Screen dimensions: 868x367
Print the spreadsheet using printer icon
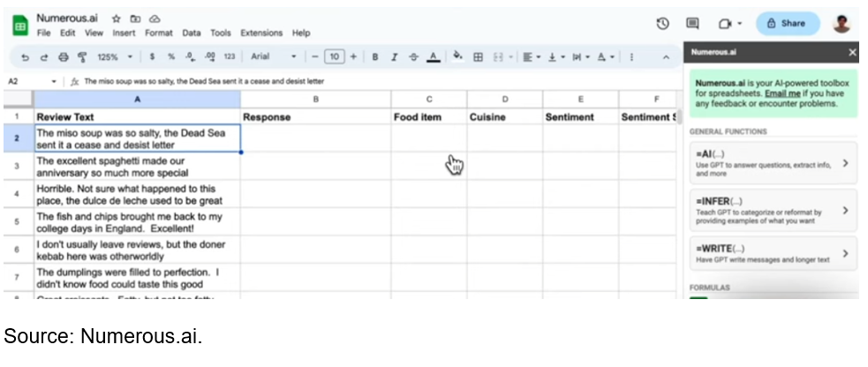[x=63, y=56]
